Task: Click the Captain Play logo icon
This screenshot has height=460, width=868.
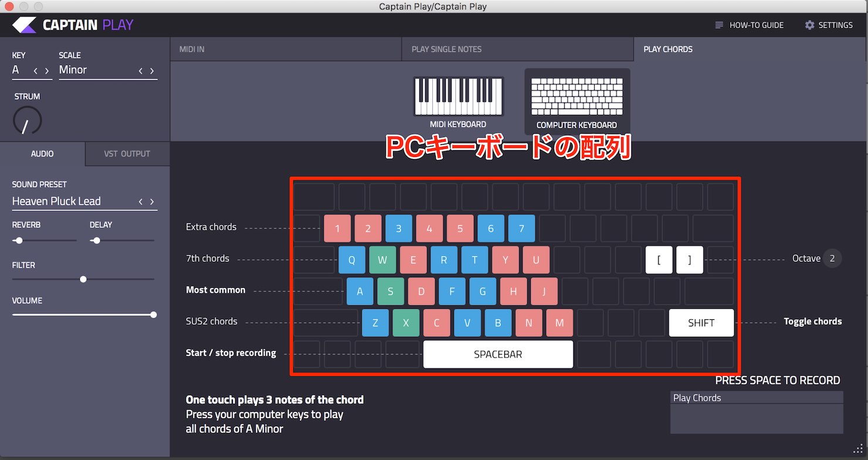Action: tap(24, 25)
